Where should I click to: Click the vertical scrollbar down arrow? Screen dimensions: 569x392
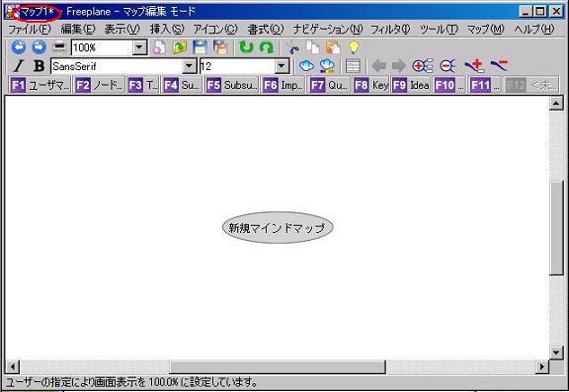click(556, 352)
